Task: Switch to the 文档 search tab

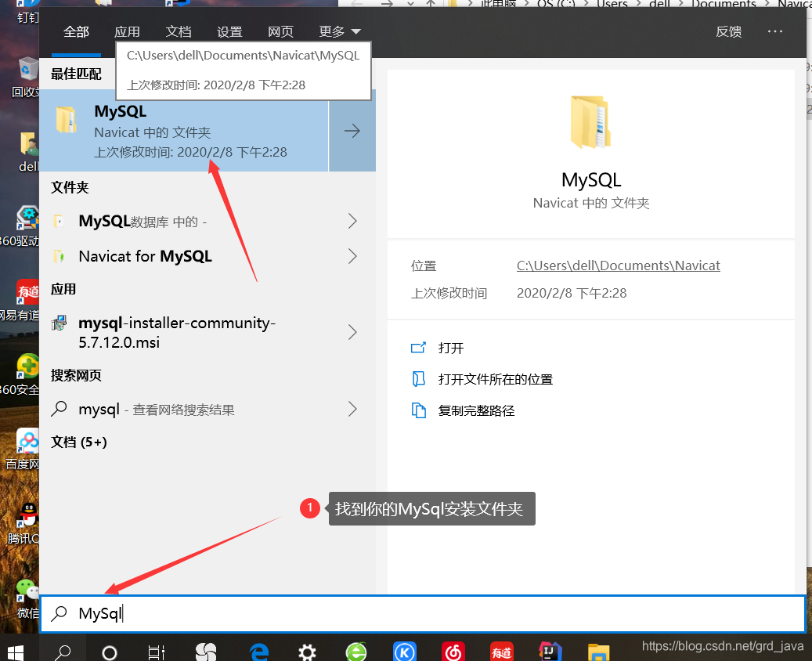Action: coord(179,32)
